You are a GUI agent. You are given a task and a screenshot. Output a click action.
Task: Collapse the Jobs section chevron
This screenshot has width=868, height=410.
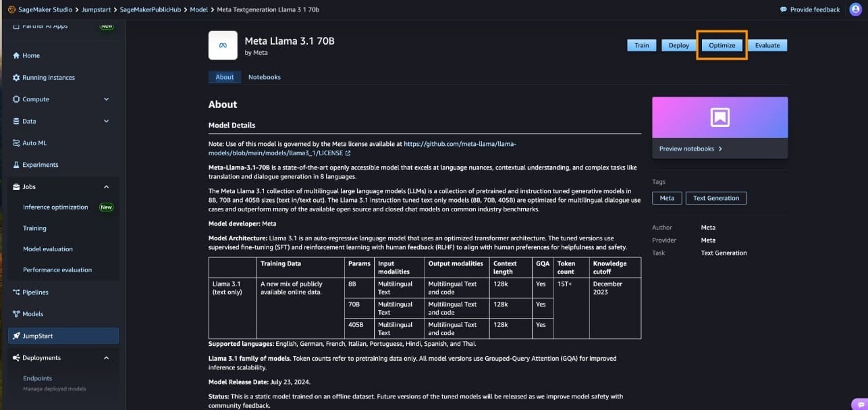pyautogui.click(x=106, y=187)
